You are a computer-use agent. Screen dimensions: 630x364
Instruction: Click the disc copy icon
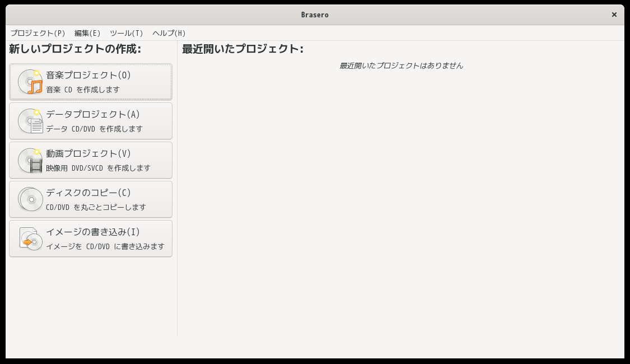(x=30, y=199)
